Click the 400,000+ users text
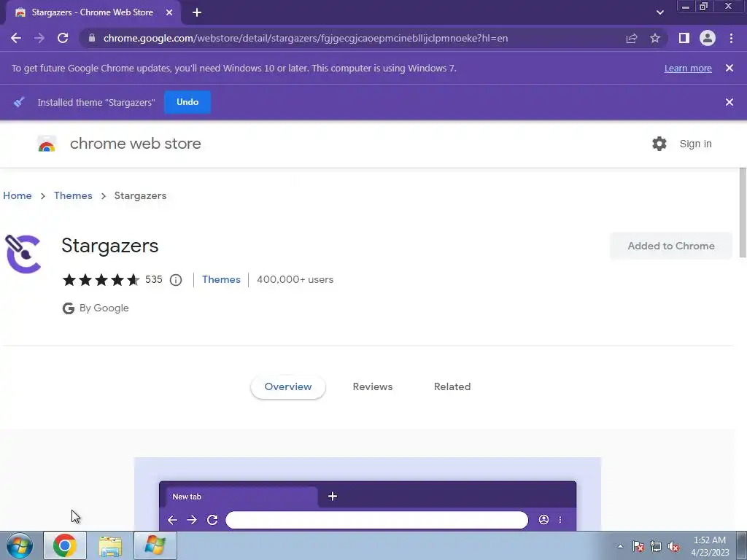 pyautogui.click(x=295, y=279)
